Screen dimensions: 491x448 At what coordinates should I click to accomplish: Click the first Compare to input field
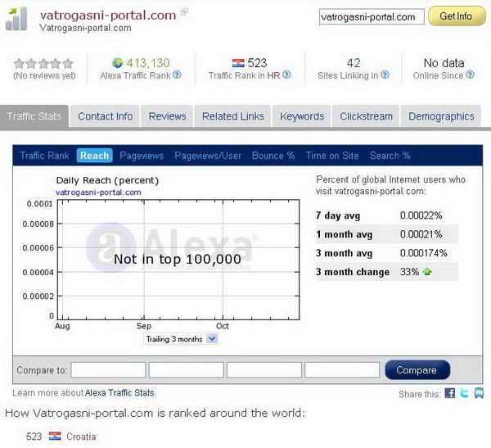pos(108,370)
